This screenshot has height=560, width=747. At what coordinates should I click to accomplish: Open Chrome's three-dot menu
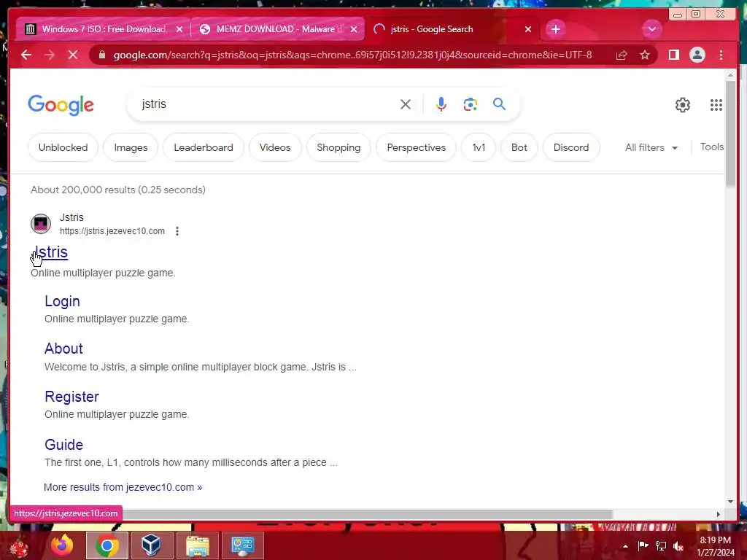(x=721, y=55)
